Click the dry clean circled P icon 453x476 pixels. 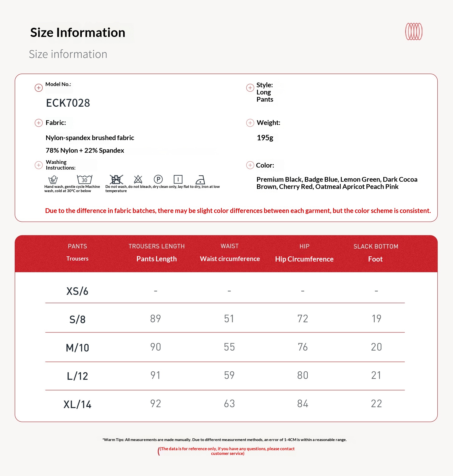(x=158, y=179)
